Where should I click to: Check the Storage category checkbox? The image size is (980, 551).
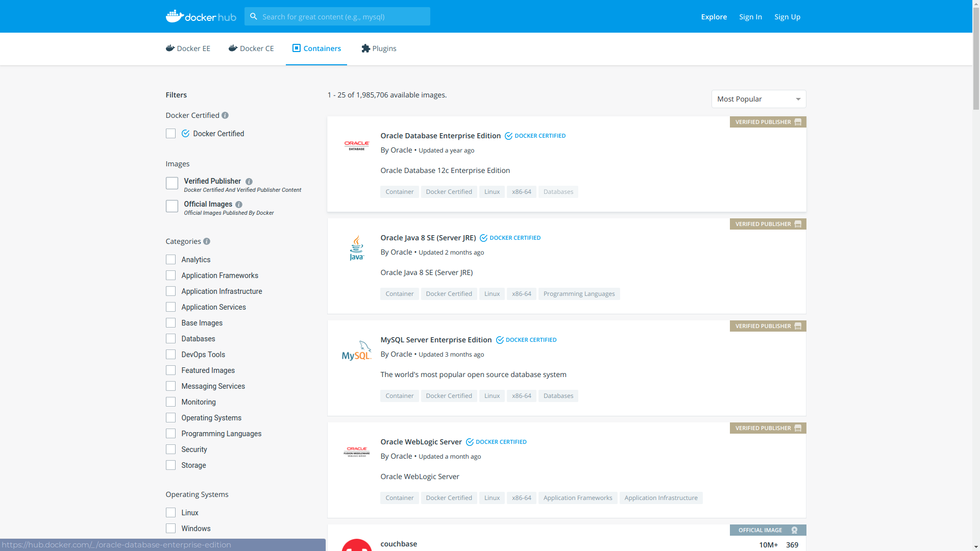click(170, 465)
